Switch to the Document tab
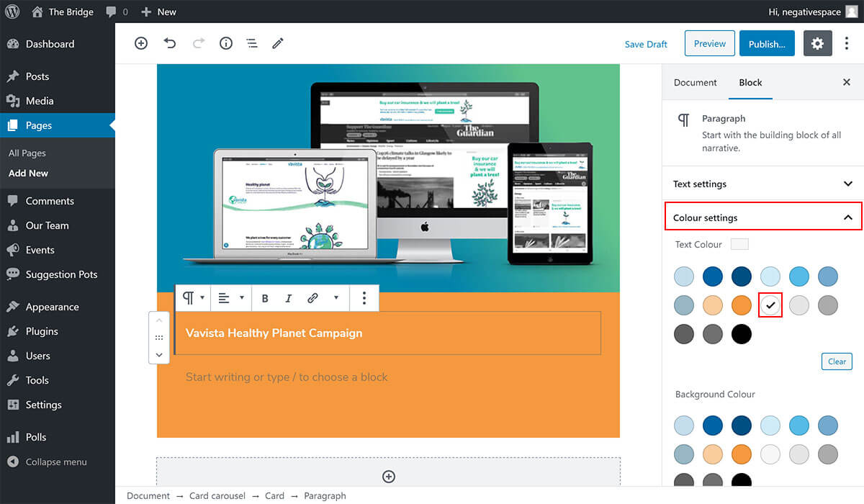This screenshot has height=504, width=864. [x=695, y=83]
